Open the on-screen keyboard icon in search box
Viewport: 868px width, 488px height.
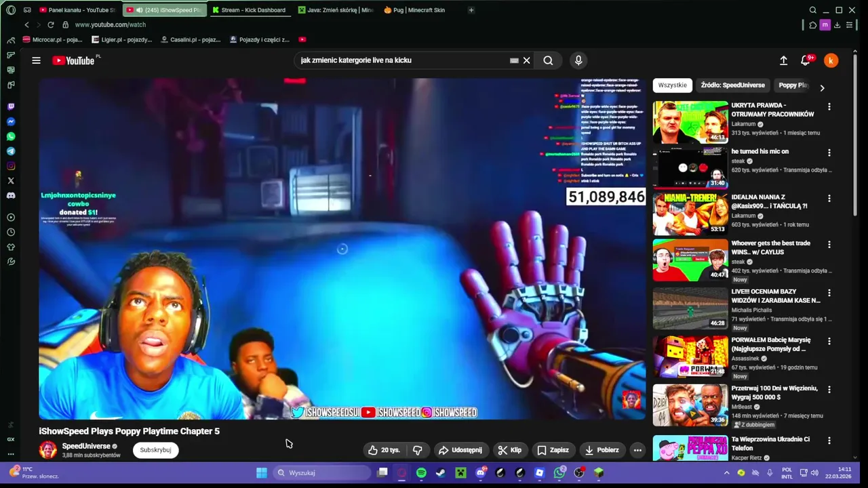tap(514, 60)
